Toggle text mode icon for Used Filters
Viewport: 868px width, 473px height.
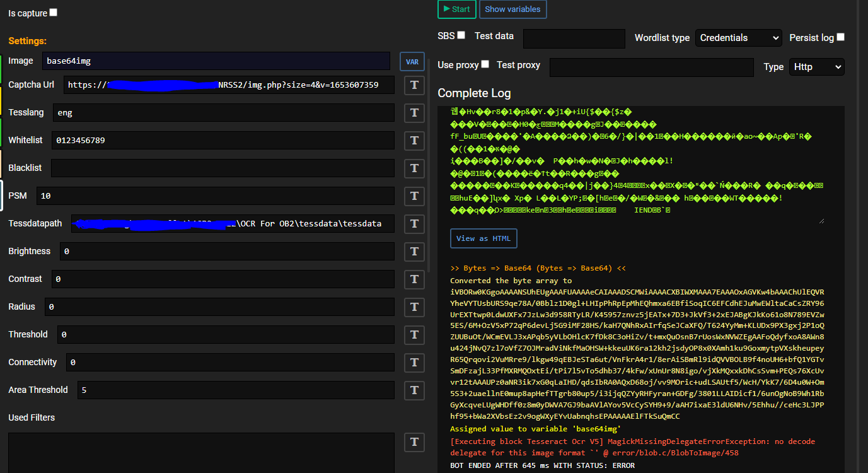[414, 442]
